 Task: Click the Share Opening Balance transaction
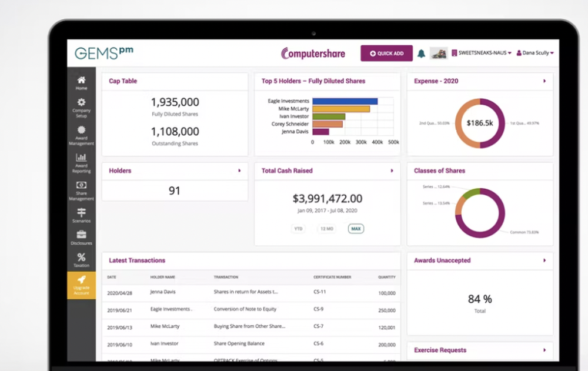(x=239, y=343)
